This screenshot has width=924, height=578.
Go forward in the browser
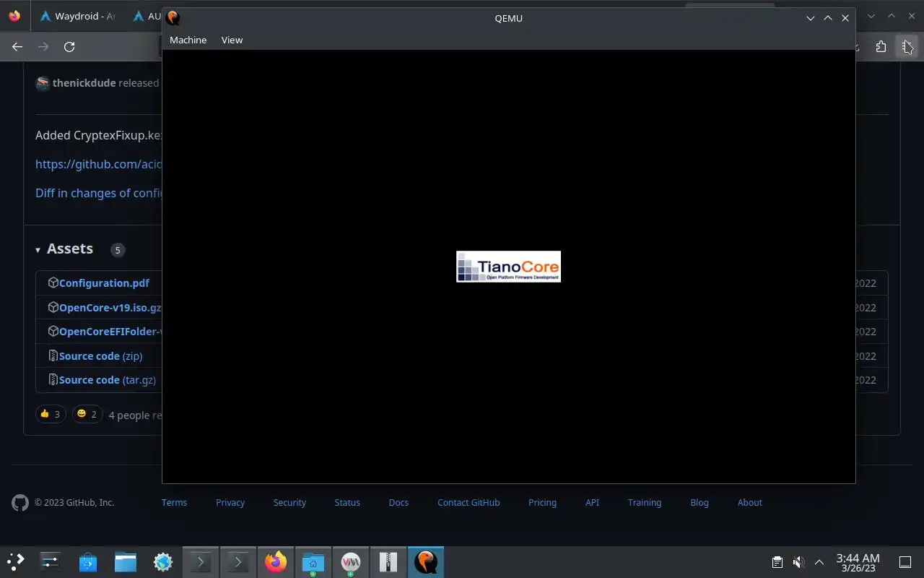pyautogui.click(x=43, y=47)
